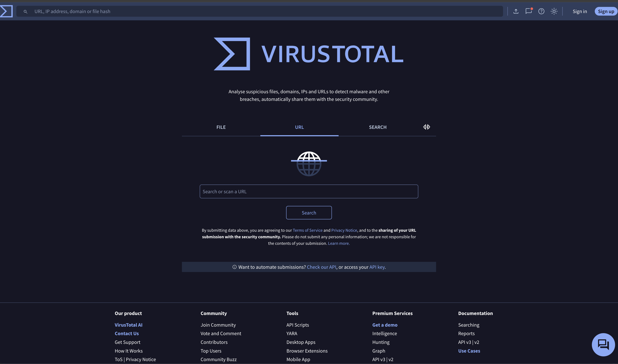
Task: Click the API key link
Action: click(377, 267)
